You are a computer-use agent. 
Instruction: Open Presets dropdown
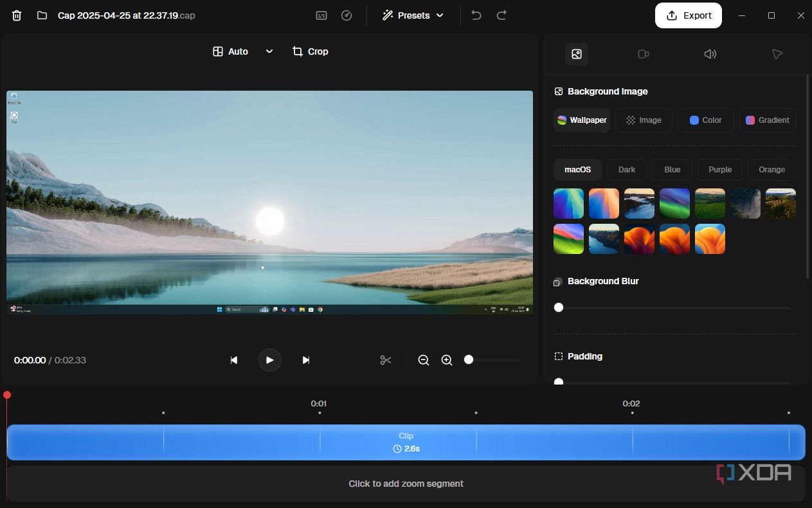click(x=413, y=15)
